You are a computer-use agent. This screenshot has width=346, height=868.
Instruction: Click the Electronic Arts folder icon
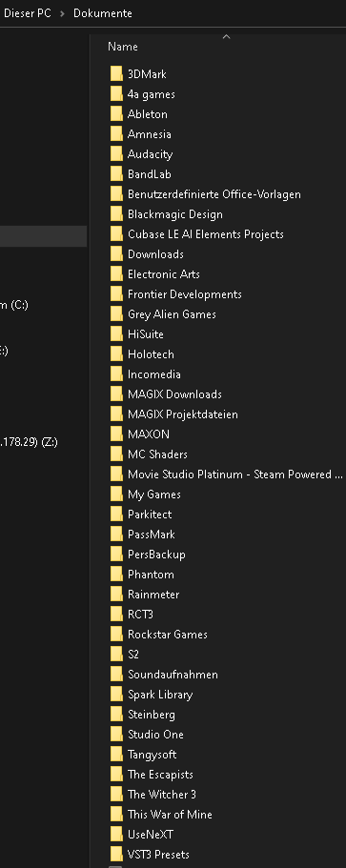pos(116,274)
